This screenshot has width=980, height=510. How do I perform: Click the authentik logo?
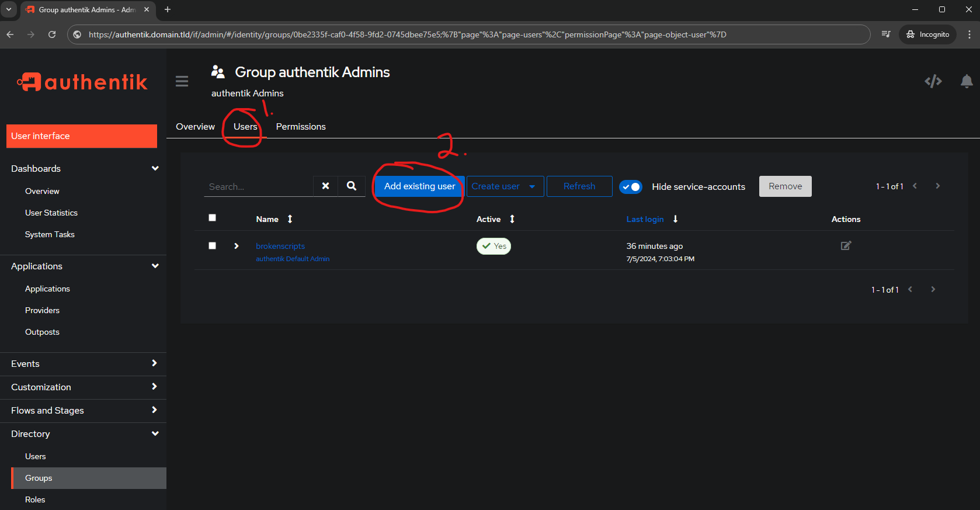[x=82, y=82]
